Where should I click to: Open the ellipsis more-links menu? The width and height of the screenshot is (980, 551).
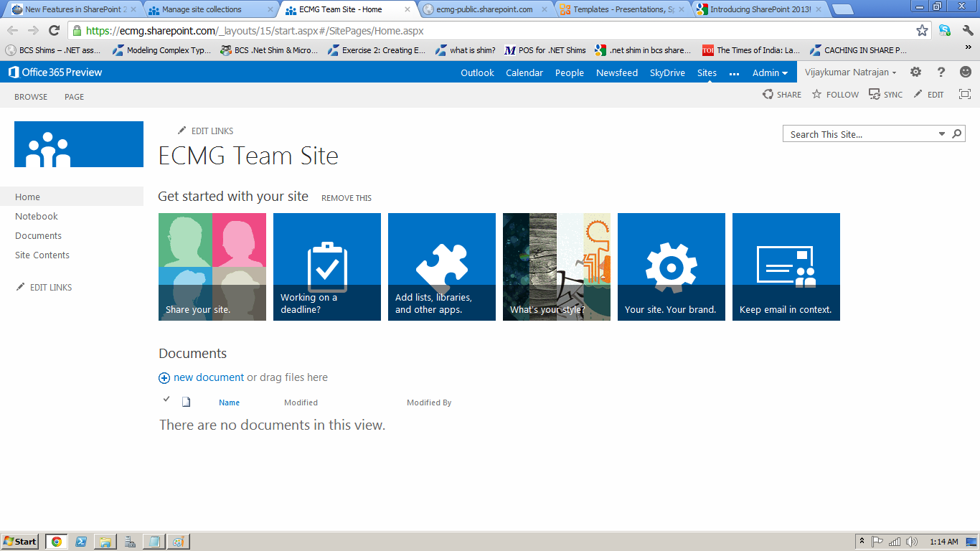tap(734, 73)
